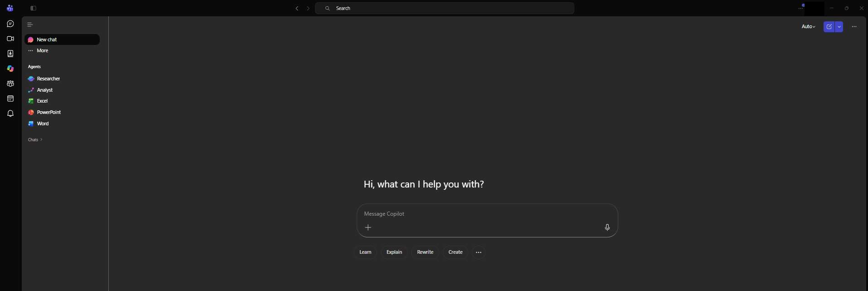Close the Teams window

pos(861,8)
